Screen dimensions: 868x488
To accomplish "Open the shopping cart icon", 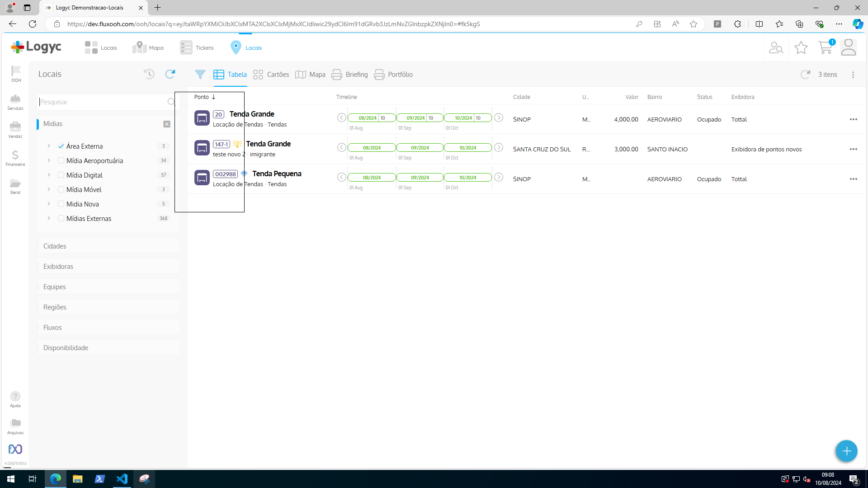I will 825,47.
